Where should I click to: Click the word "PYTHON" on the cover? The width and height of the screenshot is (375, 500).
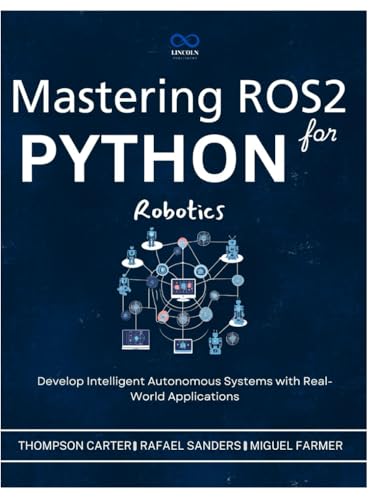point(153,158)
